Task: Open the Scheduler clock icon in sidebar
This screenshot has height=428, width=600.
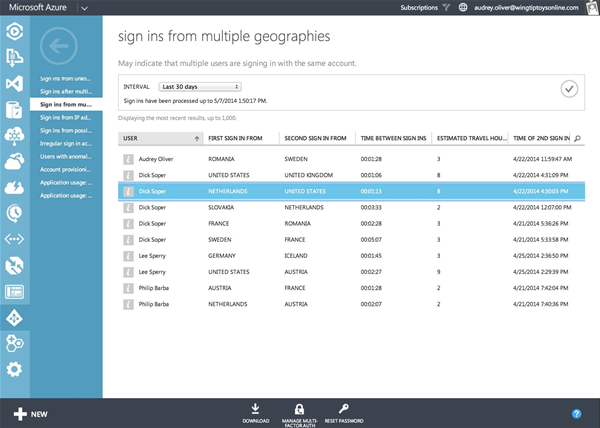Action: point(15,213)
